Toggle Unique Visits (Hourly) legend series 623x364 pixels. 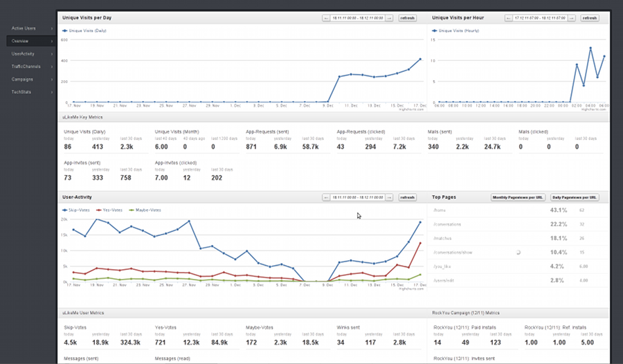click(x=455, y=30)
